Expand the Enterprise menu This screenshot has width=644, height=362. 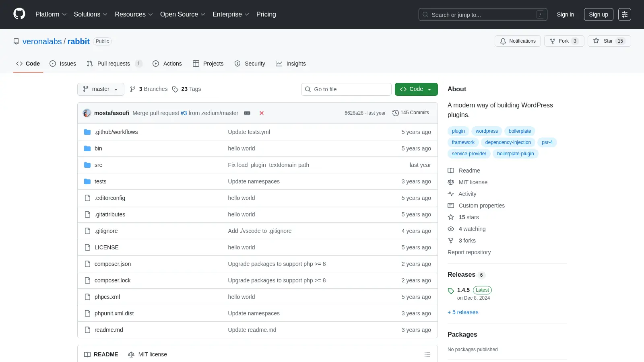(231, 14)
